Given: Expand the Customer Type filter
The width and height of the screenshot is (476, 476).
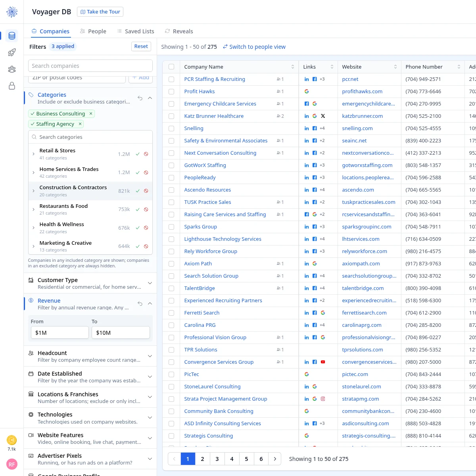Looking at the screenshot, I should click(150, 283).
